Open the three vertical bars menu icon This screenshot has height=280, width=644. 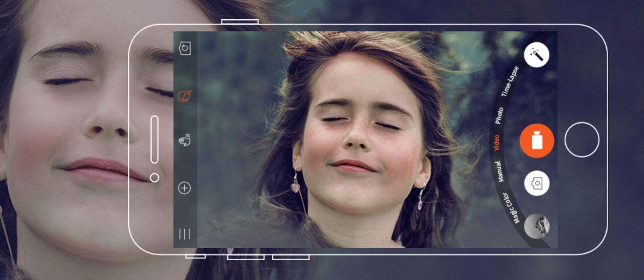tap(184, 234)
